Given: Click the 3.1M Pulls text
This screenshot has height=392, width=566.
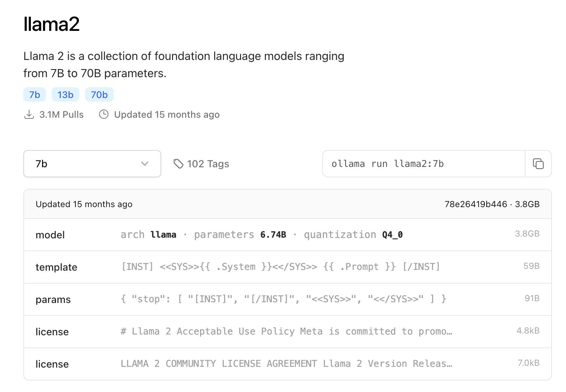Looking at the screenshot, I should pyautogui.click(x=61, y=115).
